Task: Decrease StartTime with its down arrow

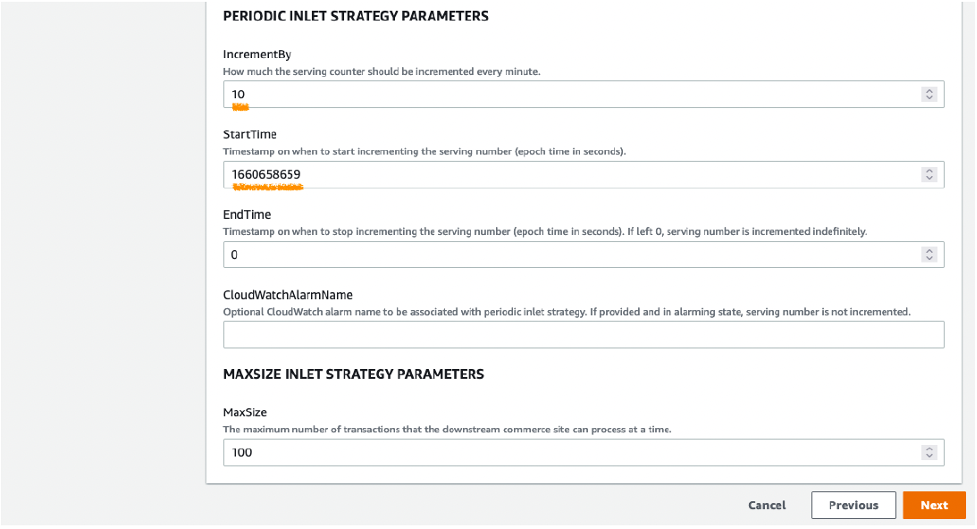Action: pyautogui.click(x=929, y=178)
